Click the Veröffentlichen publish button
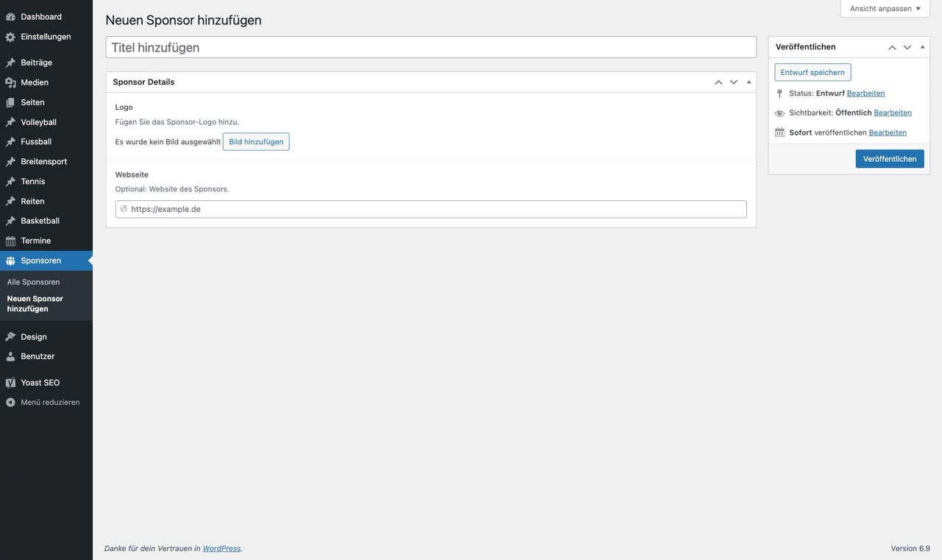 889,159
